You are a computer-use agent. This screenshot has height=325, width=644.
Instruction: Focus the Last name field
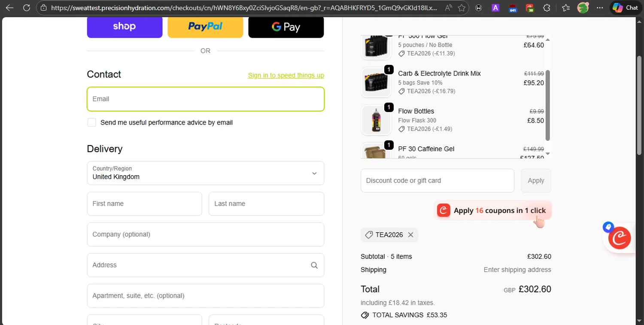point(266,204)
